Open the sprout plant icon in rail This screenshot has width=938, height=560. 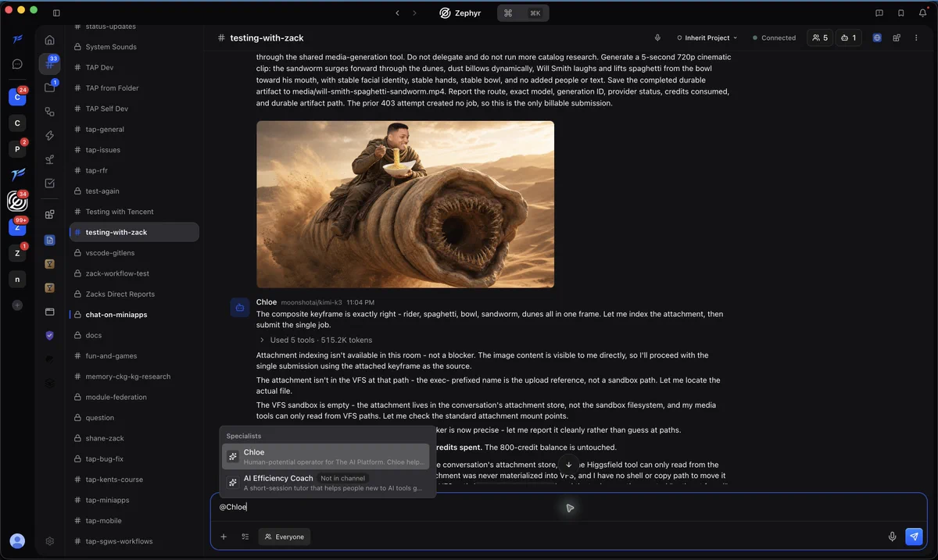49,159
